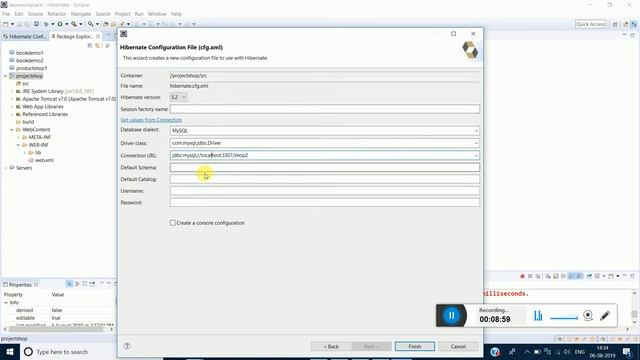Adjust the recorder volume slider
This screenshot has height=360, width=640.
point(564,317)
